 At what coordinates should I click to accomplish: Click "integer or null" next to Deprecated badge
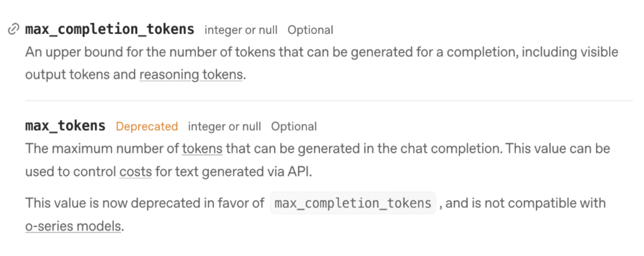(x=224, y=126)
